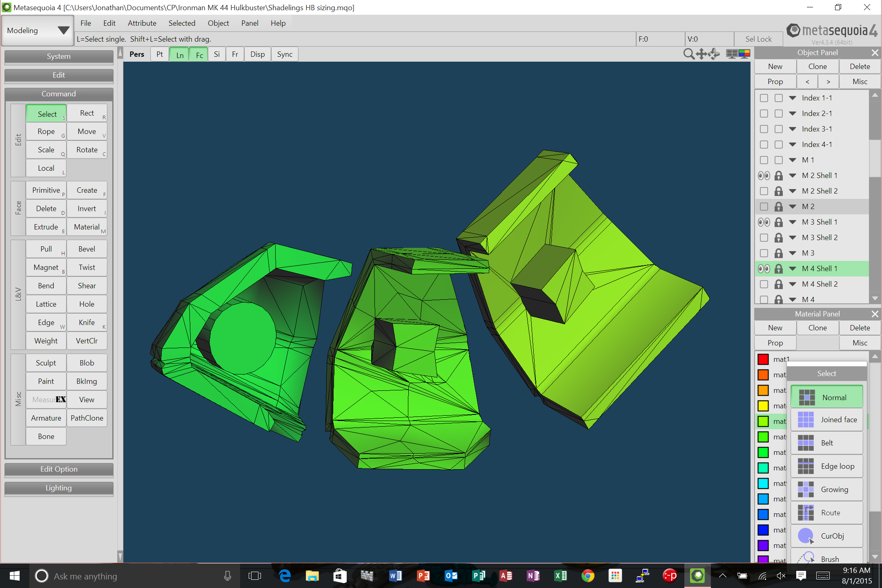Open the File menu
882x588 pixels.
[x=86, y=23]
